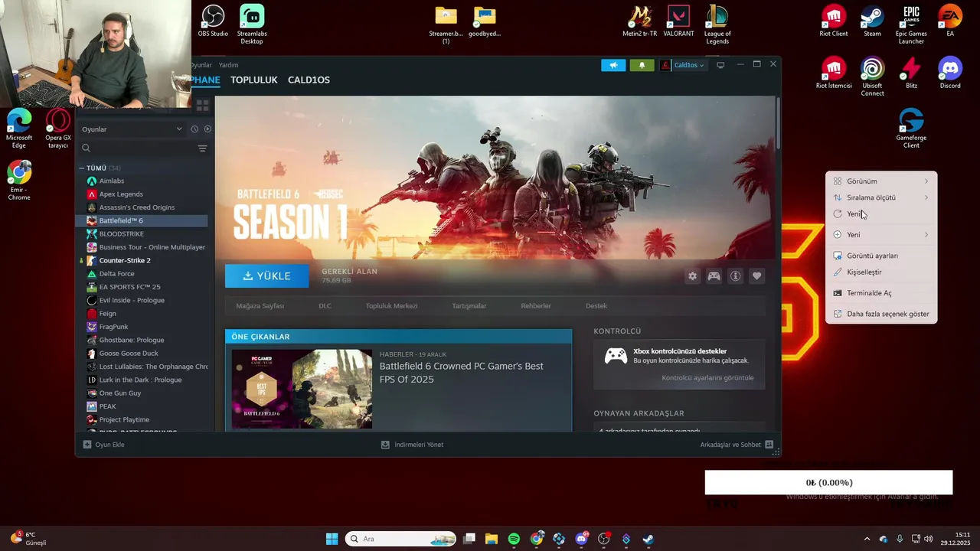Image resolution: width=980 pixels, height=551 pixels.
Task: Open Windows Start menu
Action: point(332,539)
